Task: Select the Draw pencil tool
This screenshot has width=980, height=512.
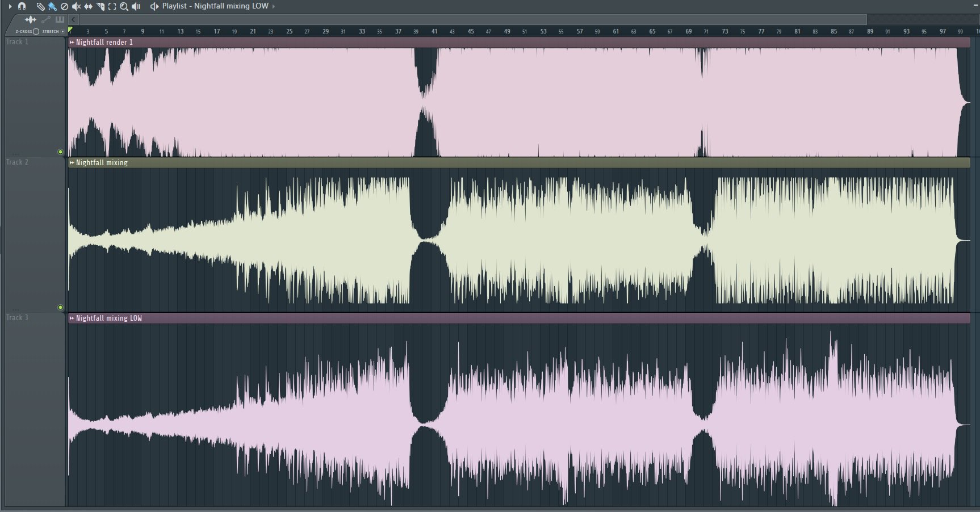Action: pyautogui.click(x=40, y=7)
